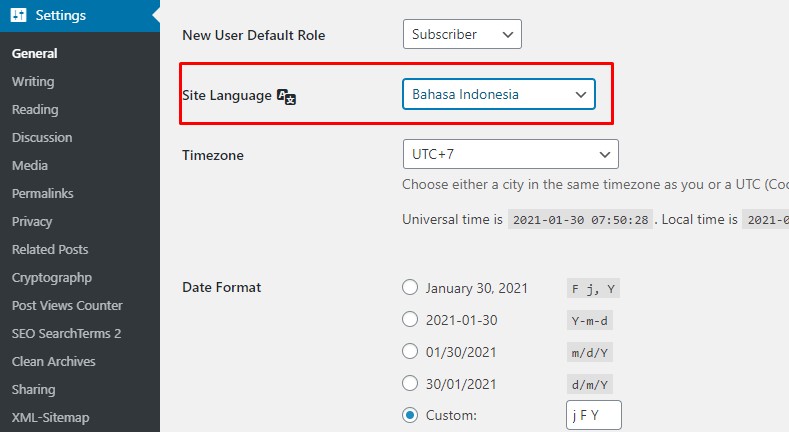Open Discussion settings in sidebar
The image size is (789, 432).
[42, 137]
